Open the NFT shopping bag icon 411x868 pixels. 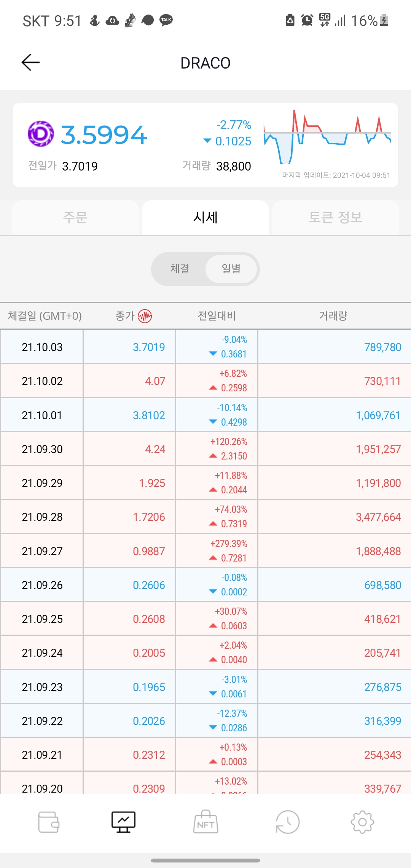pos(205,822)
